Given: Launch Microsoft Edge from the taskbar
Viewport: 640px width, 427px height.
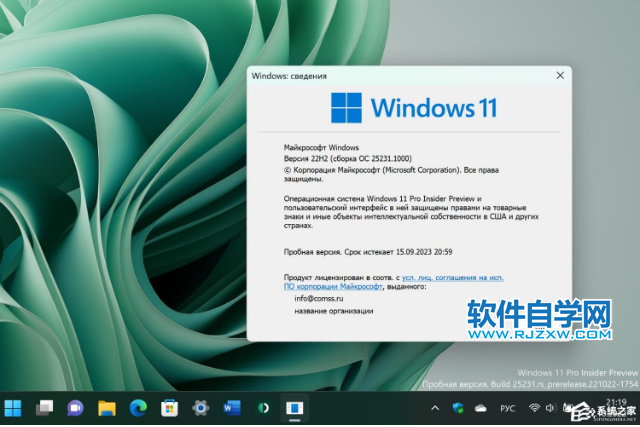Looking at the screenshot, I should point(138,408).
